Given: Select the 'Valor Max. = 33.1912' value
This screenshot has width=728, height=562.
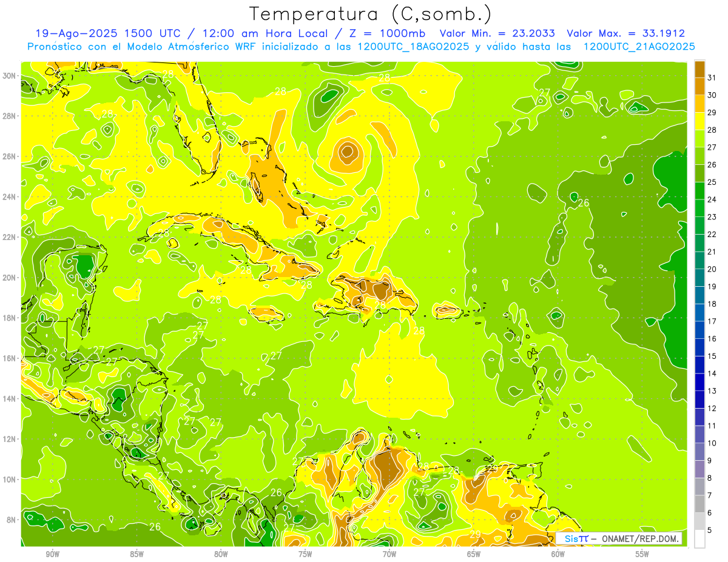Looking at the screenshot, I should click(x=625, y=33).
